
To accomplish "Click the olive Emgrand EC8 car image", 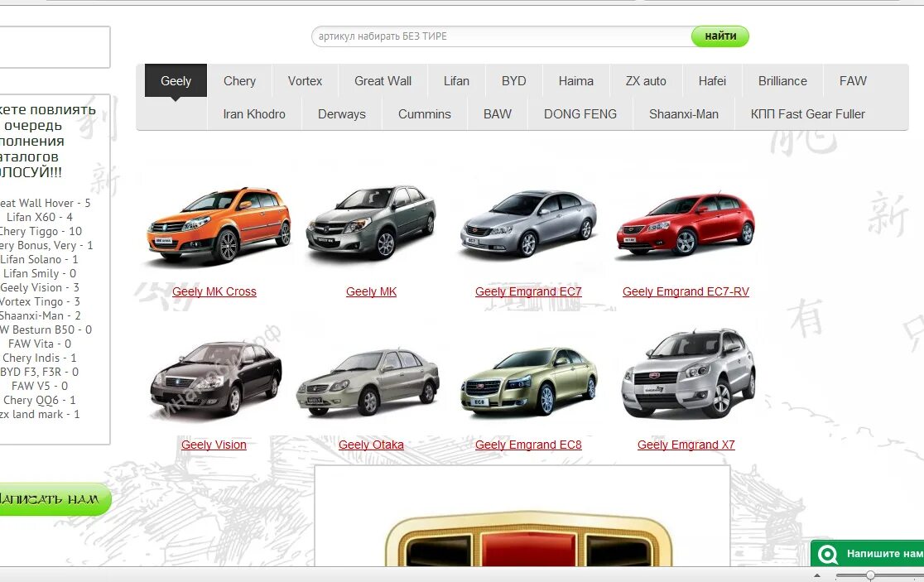I will point(528,382).
